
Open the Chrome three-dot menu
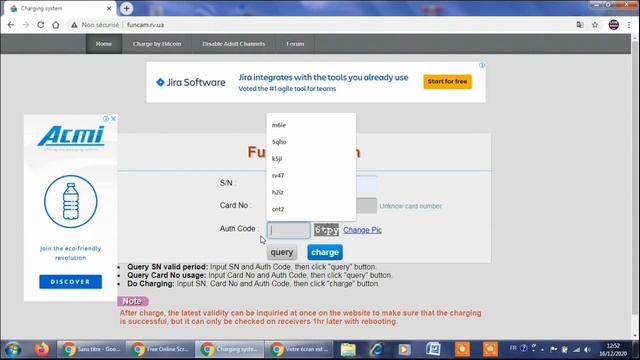(x=629, y=25)
